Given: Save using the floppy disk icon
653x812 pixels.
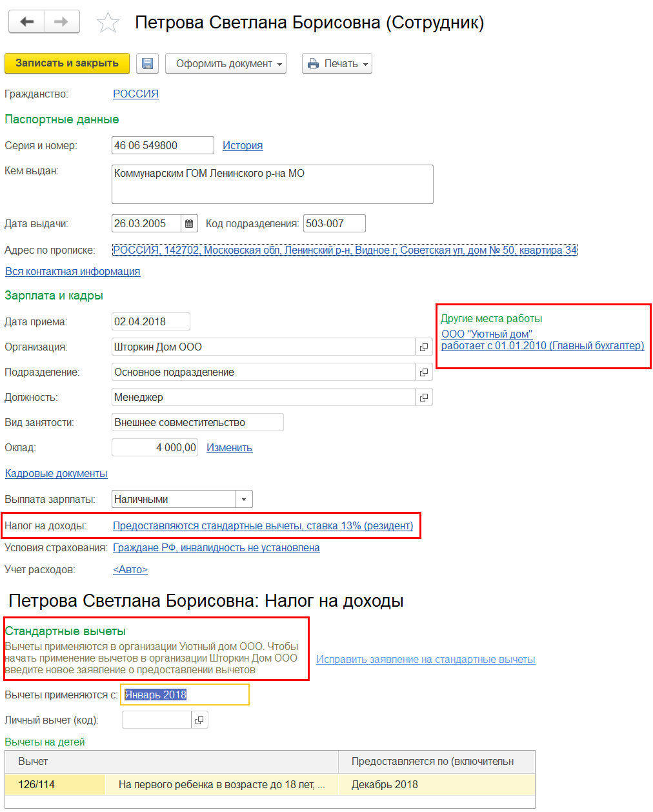Looking at the screenshot, I should click(x=148, y=63).
